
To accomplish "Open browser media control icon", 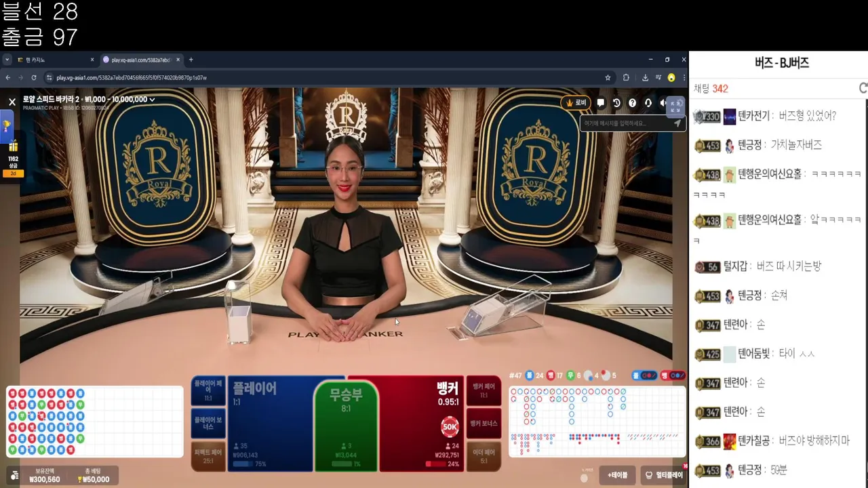I will pos(658,77).
